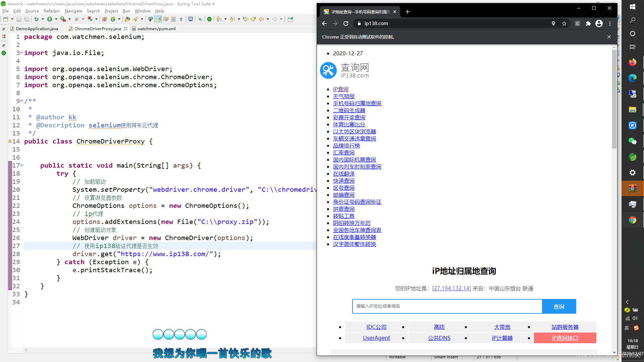Click the New file wizard icon
This screenshot has width=644, height=362.
tap(6, 19)
